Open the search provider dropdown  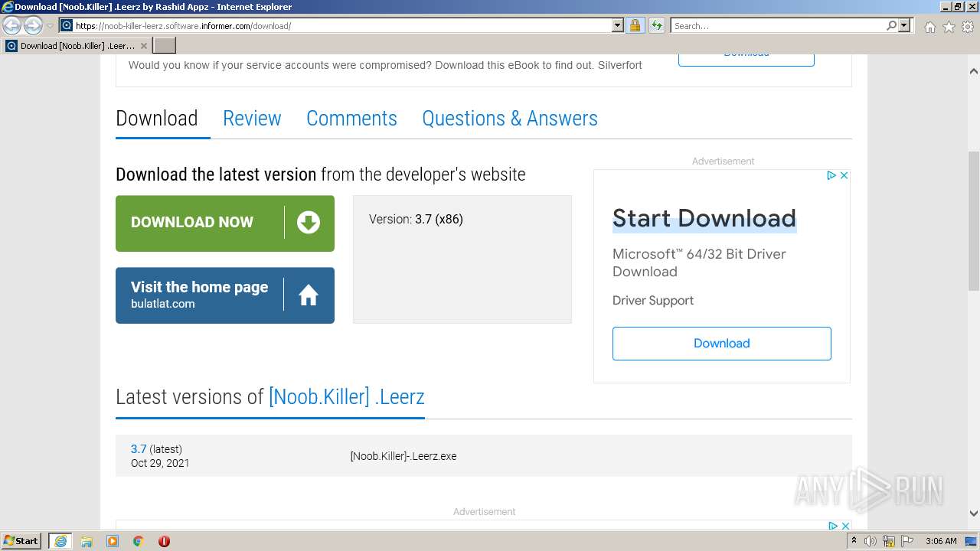[904, 25]
